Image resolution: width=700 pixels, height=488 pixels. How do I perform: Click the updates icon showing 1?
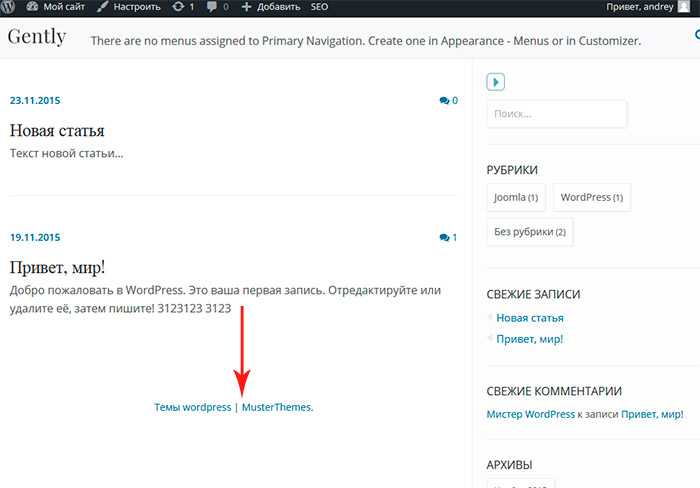pos(183,7)
